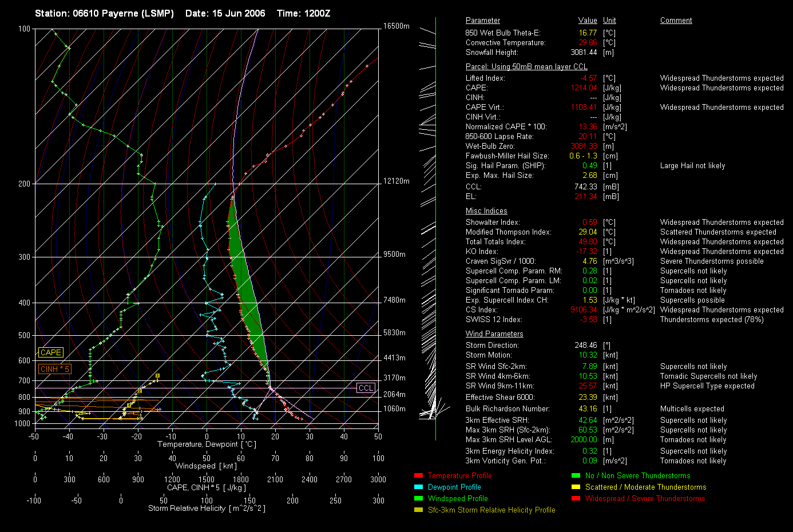This screenshot has width=793, height=532.
Task: Click the cyan Dewpoint Profile legend swatch
Action: (x=418, y=487)
